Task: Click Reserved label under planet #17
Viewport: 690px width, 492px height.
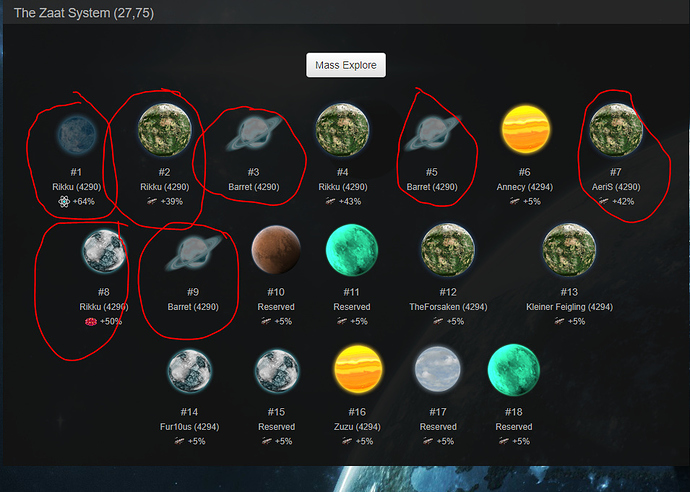Action: [x=438, y=427]
